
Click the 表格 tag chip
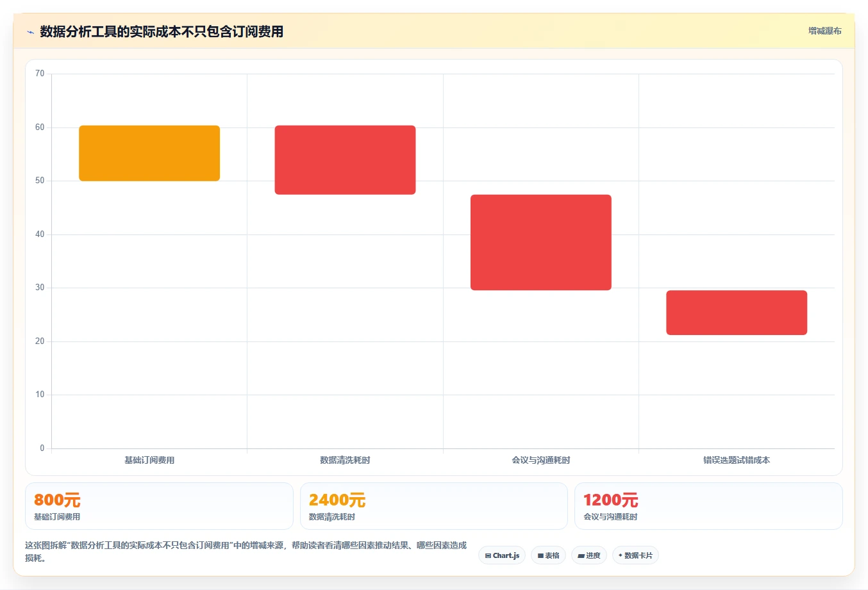(548, 555)
